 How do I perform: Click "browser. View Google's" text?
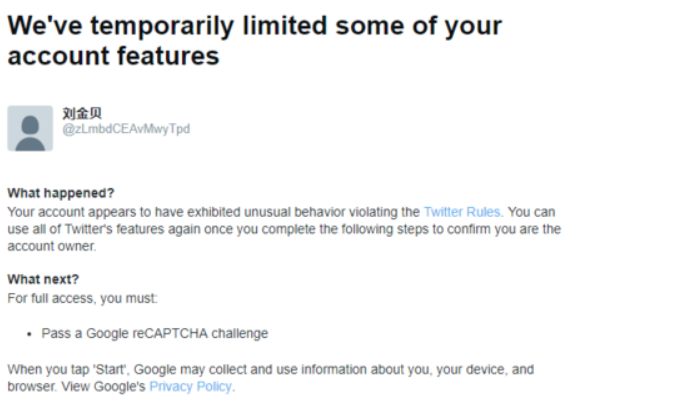(x=76, y=386)
